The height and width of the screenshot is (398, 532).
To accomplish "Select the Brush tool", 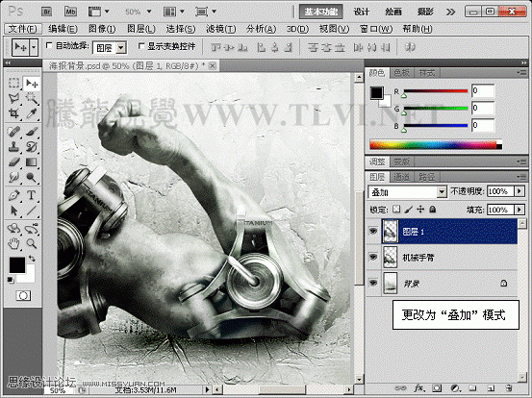I will (32, 132).
